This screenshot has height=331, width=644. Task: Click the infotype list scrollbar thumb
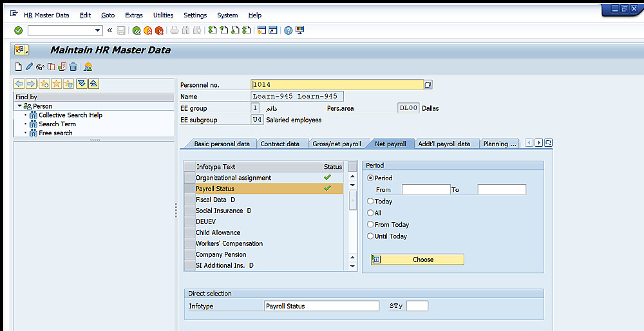point(353,200)
